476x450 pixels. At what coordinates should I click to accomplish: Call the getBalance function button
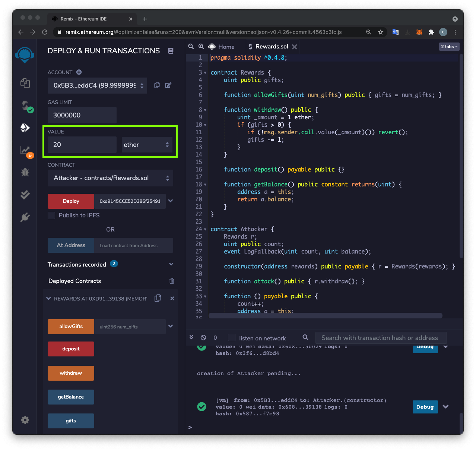pos(71,397)
